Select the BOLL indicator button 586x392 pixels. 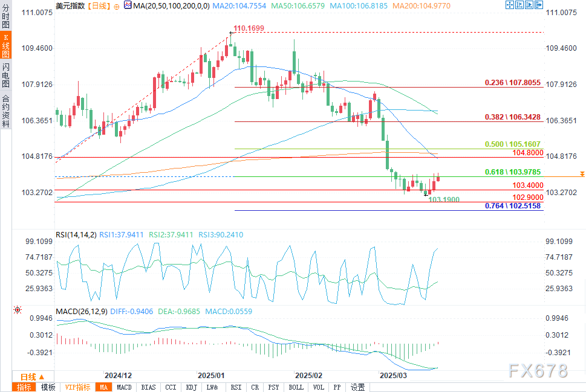tap(296, 387)
